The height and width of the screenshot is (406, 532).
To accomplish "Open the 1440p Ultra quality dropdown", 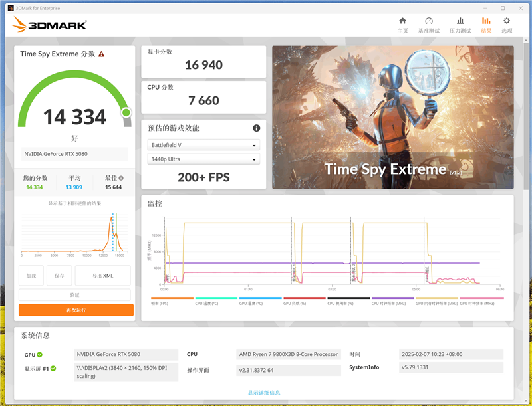I will (x=203, y=159).
